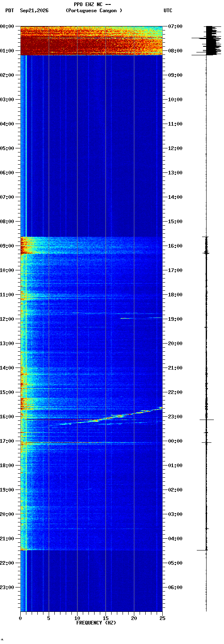Click the PDT time label '18:00'

(x=7, y=466)
